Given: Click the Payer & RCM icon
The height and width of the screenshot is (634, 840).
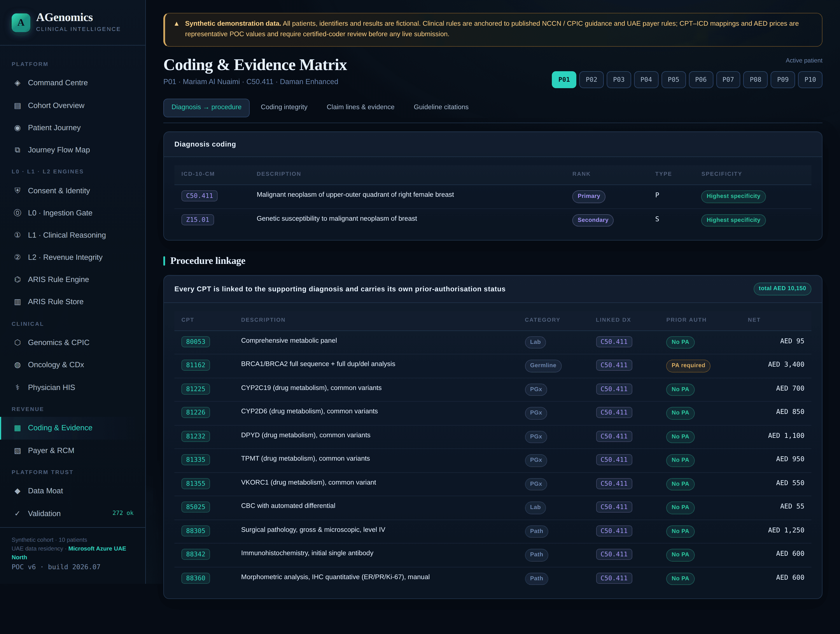Looking at the screenshot, I should (x=17, y=450).
